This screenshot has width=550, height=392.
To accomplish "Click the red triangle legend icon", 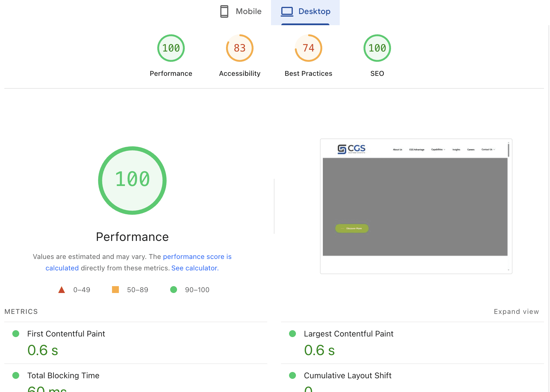I will click(62, 290).
